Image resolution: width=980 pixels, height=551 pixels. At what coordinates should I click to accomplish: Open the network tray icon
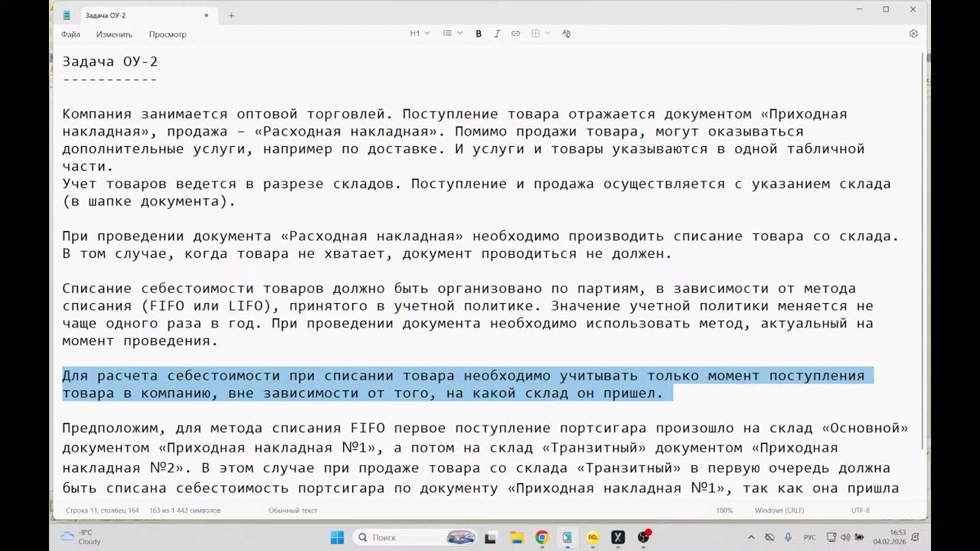831,537
